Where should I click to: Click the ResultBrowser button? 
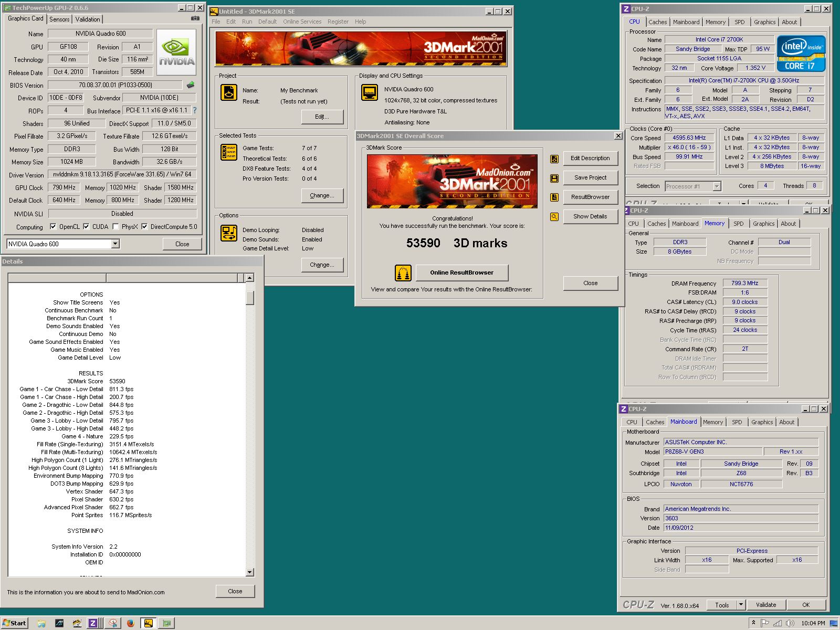click(x=590, y=197)
